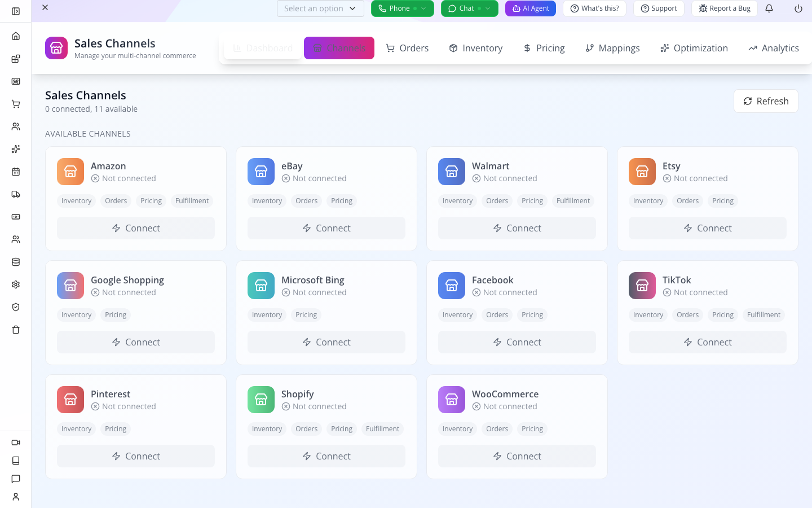The width and height of the screenshot is (812, 508).
Task: Click the Shopify store icon
Action: pyautogui.click(x=261, y=400)
